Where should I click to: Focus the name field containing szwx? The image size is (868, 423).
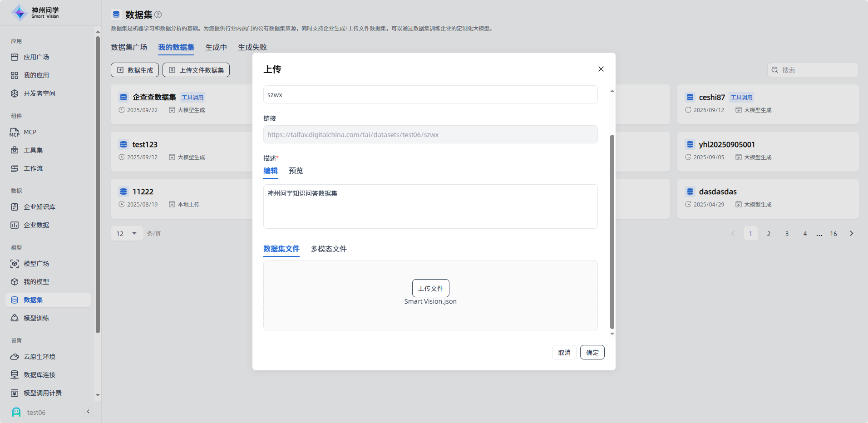click(x=430, y=95)
